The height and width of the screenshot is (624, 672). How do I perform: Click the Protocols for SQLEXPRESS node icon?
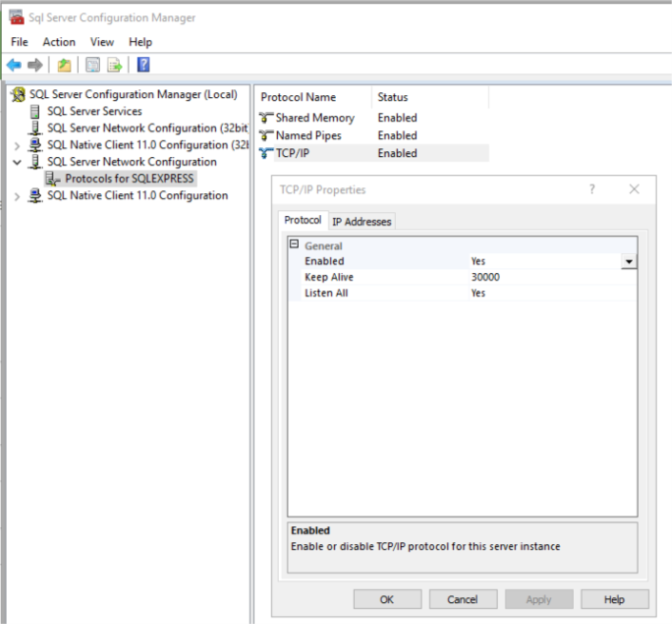[x=52, y=179]
